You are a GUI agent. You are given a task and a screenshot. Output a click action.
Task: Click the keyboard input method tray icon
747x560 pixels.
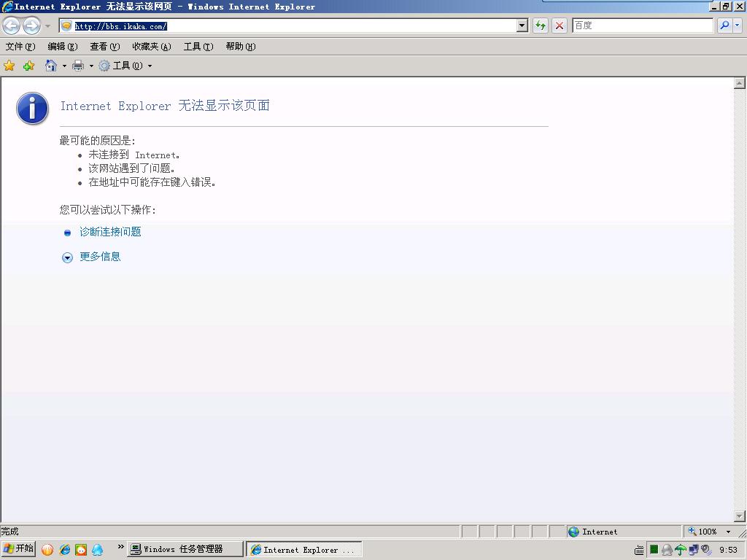pyautogui.click(x=639, y=550)
